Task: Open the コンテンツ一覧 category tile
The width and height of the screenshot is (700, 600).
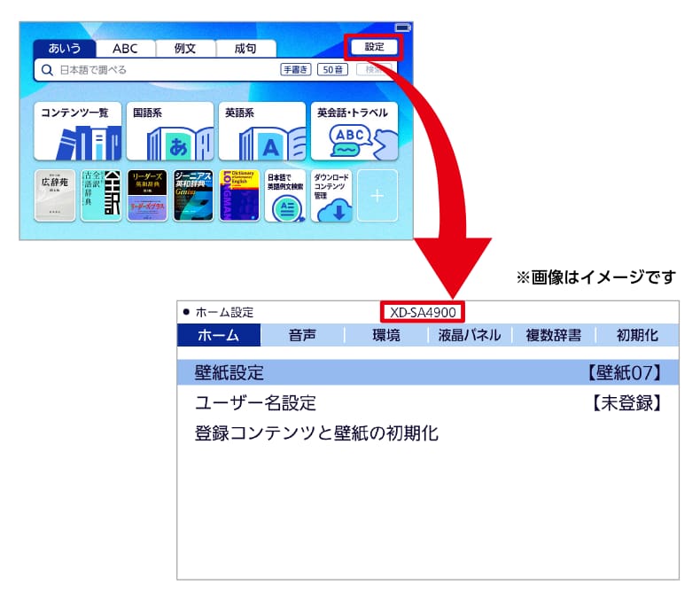Action: pos(78,131)
